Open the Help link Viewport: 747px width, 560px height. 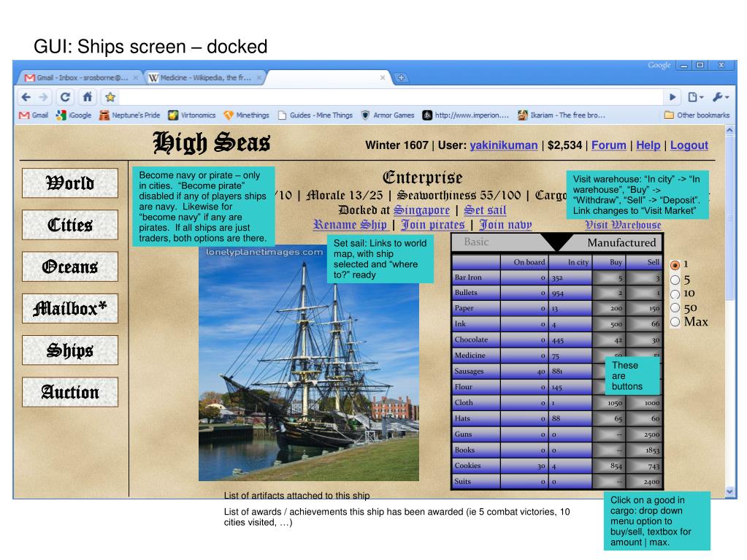tap(648, 145)
